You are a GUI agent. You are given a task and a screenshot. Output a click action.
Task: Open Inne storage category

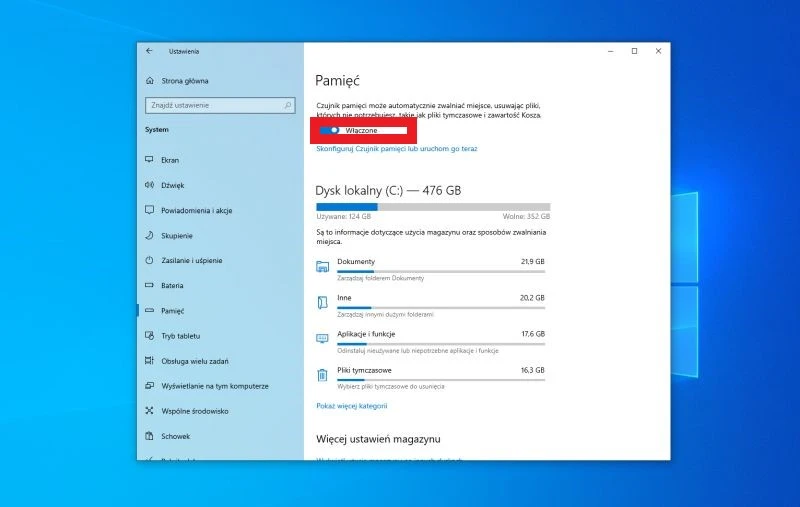click(431, 306)
